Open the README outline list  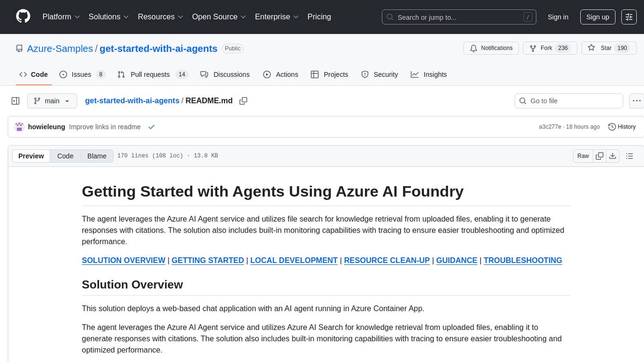click(x=629, y=156)
